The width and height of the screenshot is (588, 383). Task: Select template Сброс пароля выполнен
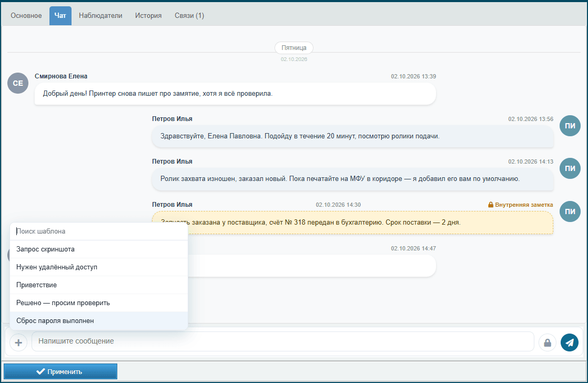click(x=99, y=321)
